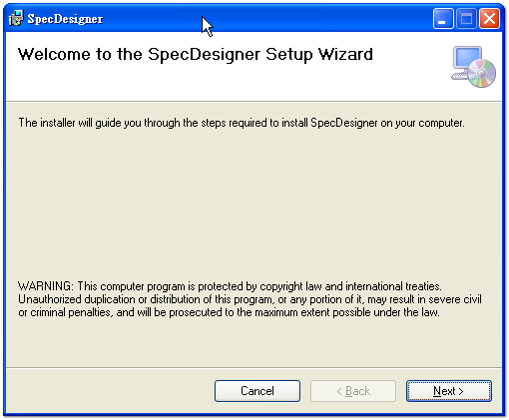Click the grayed maximize button
Viewport: 509px width, 420px height.
coord(466,18)
